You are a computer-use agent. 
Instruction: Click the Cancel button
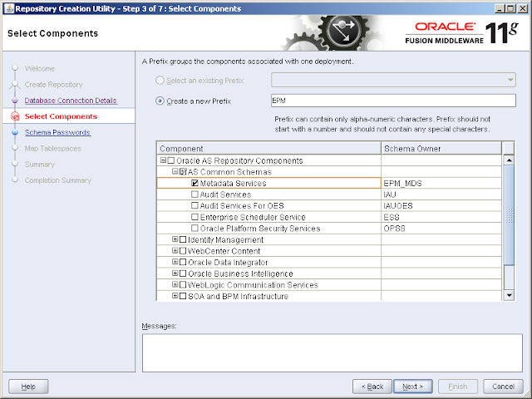[503, 387]
